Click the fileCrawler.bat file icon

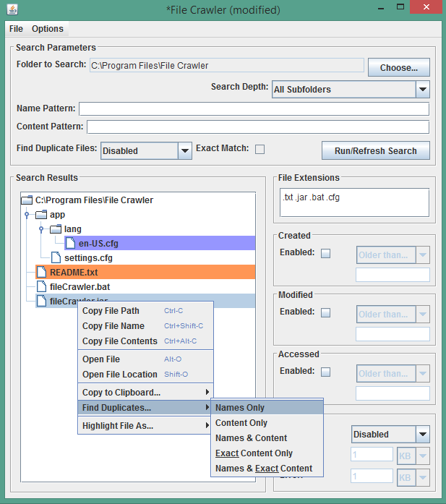41,287
